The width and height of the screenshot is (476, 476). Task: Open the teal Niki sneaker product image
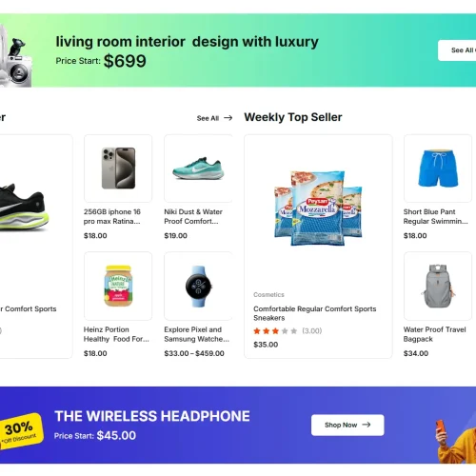coord(198,169)
